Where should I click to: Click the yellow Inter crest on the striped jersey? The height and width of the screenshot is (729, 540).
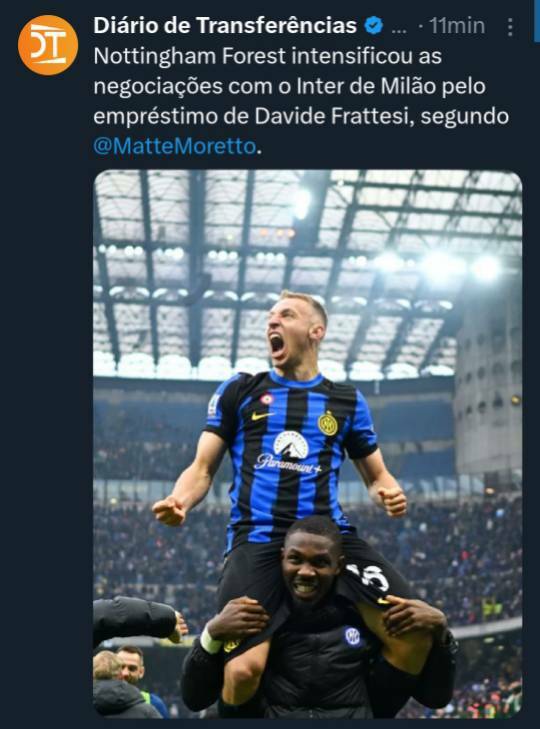pyautogui.click(x=327, y=424)
